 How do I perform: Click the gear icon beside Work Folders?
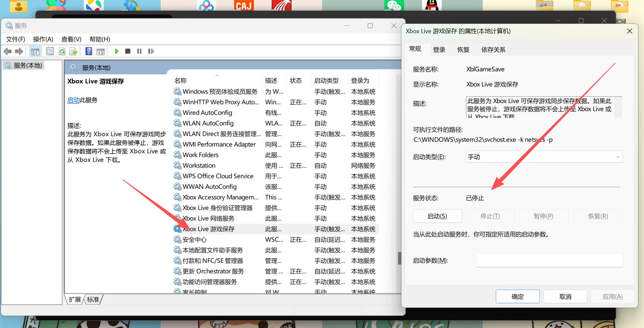[177, 155]
